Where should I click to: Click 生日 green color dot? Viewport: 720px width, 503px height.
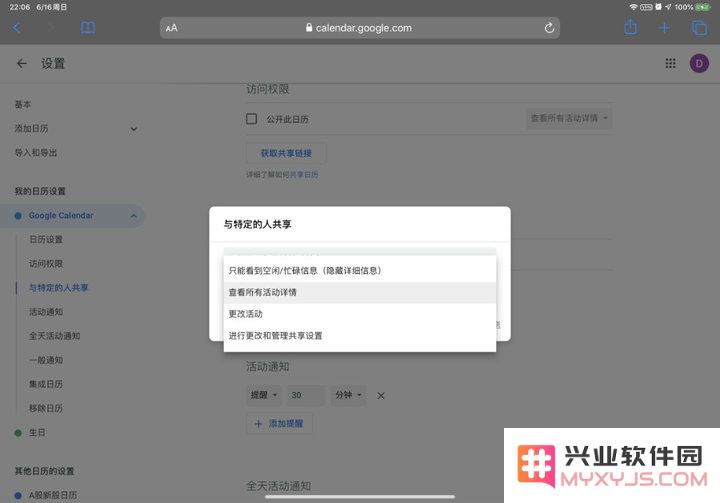(18, 433)
